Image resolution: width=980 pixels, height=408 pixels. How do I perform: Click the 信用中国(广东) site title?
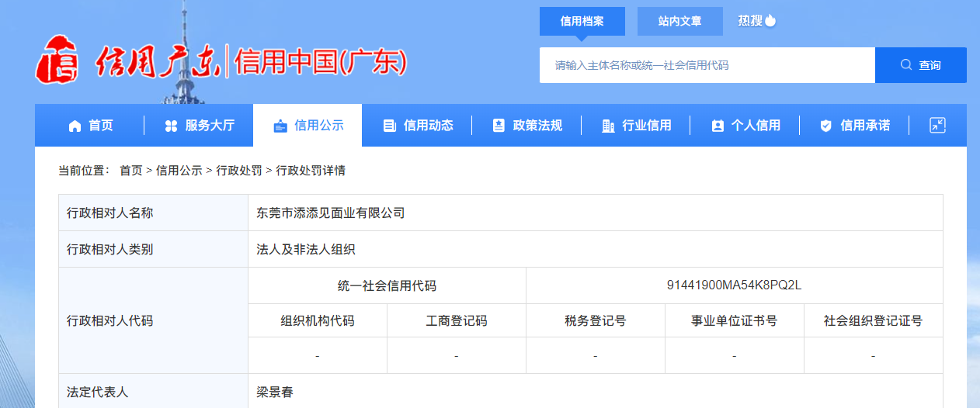tap(320, 62)
